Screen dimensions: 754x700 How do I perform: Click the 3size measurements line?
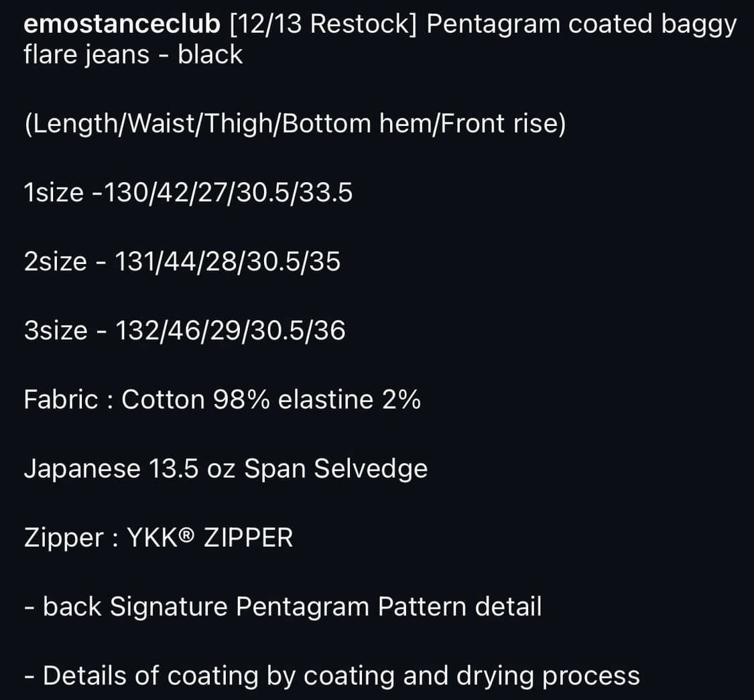pyautogui.click(x=184, y=331)
